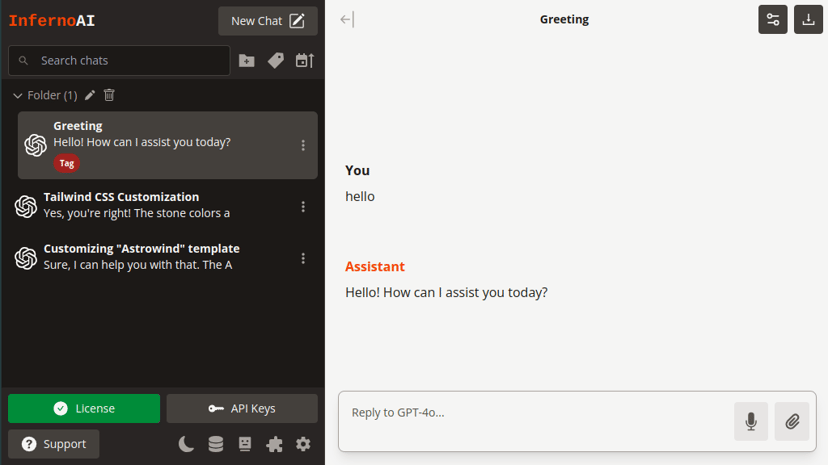
Task: Click the new folder icon
Action: [x=247, y=61]
